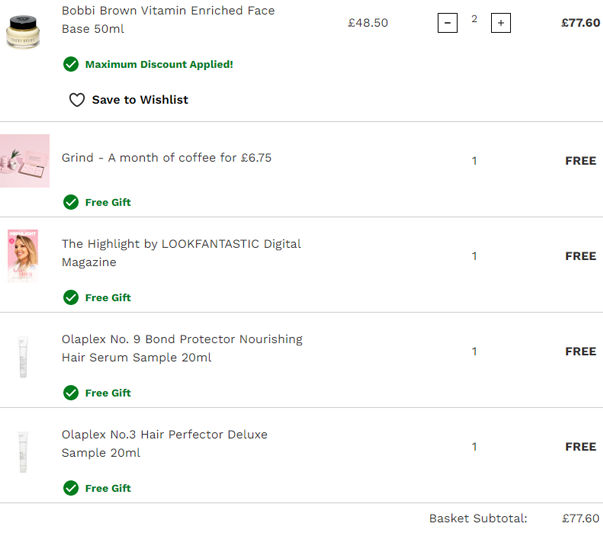Open The Highlight magazine cover thumbnail
The height and width of the screenshot is (533, 603).
point(23,256)
